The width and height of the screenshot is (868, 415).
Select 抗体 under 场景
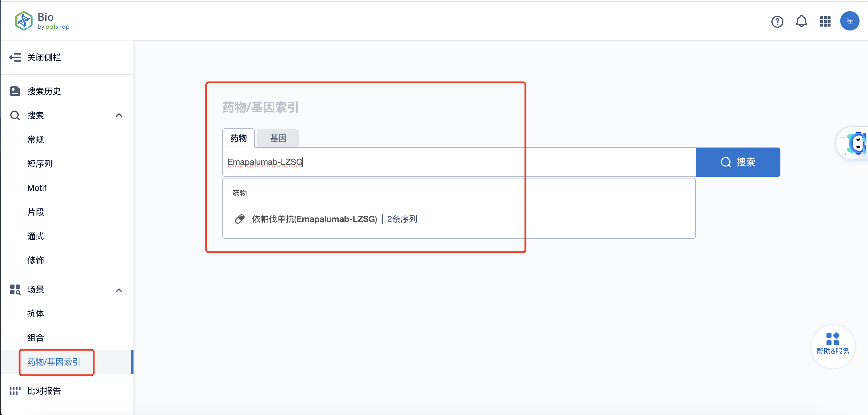(x=35, y=313)
